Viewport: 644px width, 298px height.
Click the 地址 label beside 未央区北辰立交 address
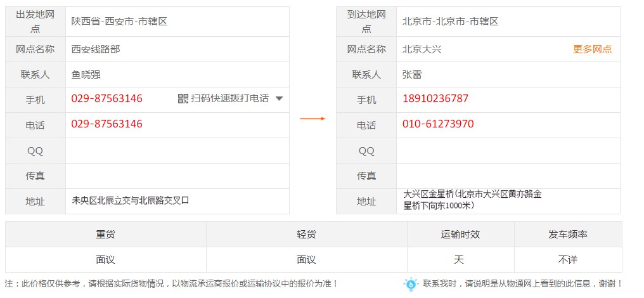coord(35,202)
